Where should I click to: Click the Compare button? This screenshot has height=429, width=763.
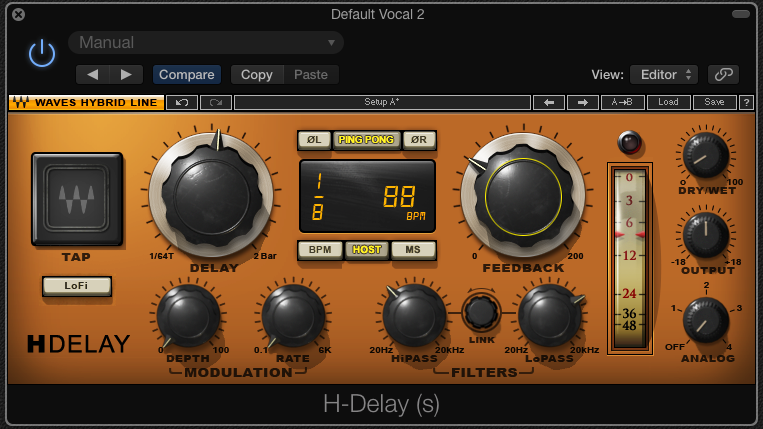point(187,74)
